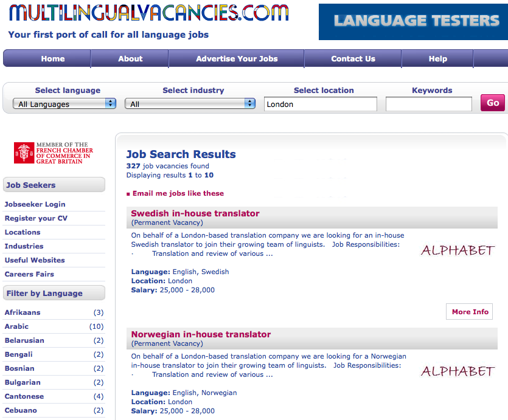
Task: Open the Select industry dropdown
Action: 190,104
